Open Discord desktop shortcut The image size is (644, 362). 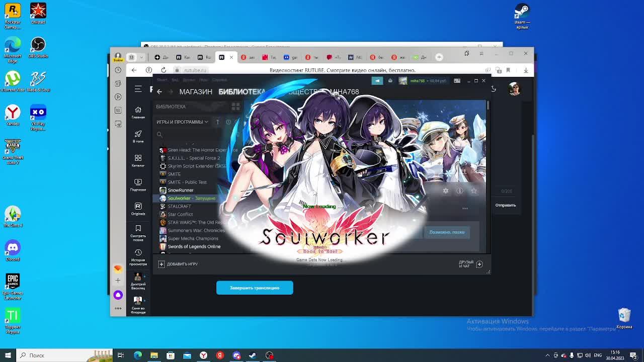point(13,250)
